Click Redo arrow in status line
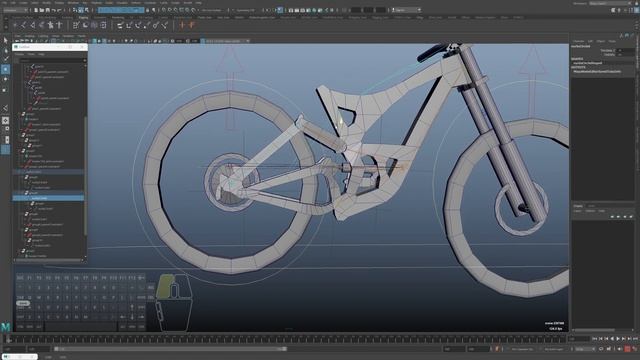The width and height of the screenshot is (640, 360). (60, 10)
